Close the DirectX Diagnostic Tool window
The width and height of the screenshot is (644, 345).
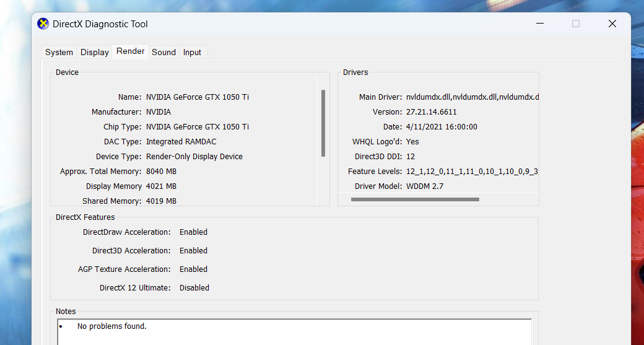[x=612, y=24]
